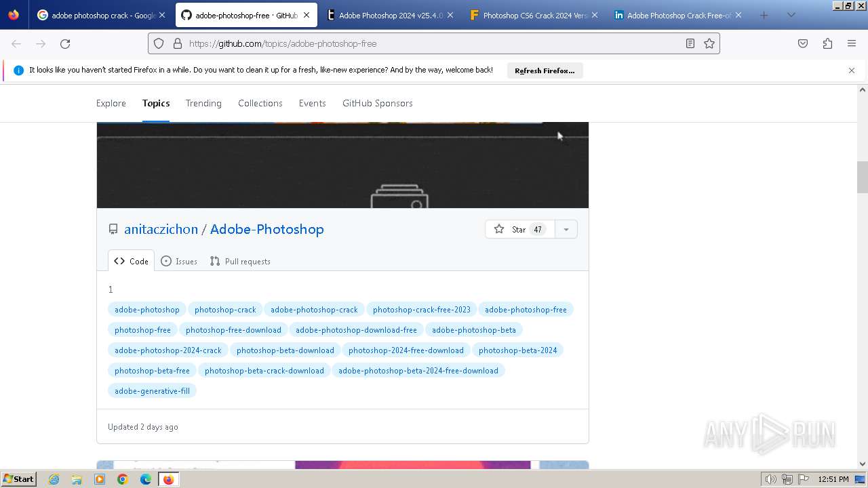Open the Adobe-Photoshop repository link

pyautogui.click(x=267, y=229)
